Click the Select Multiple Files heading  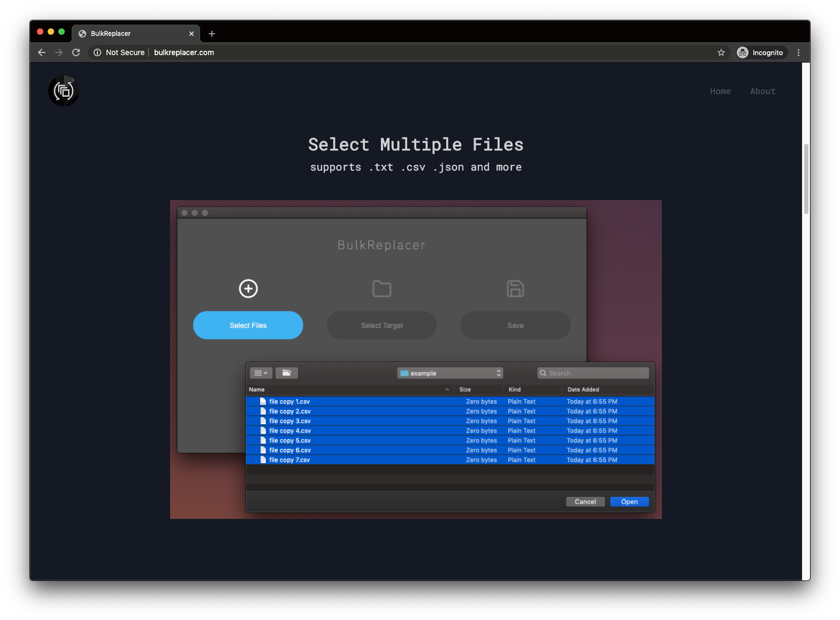(x=416, y=144)
